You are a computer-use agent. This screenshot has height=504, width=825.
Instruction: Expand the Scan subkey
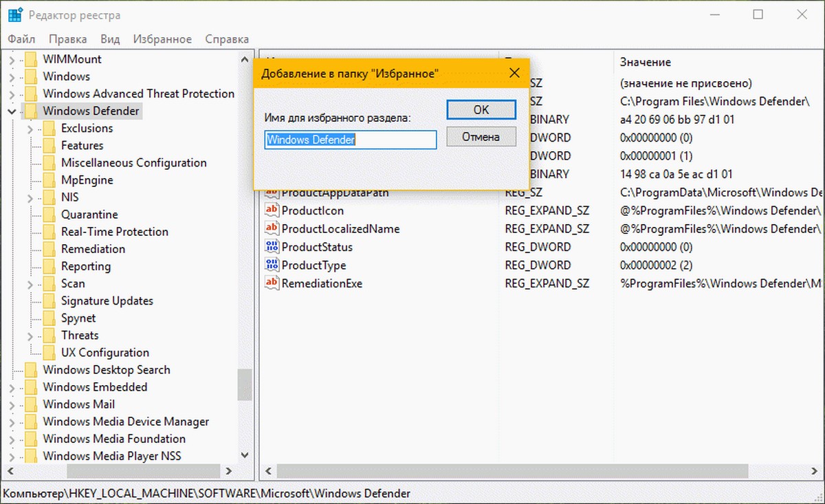[30, 283]
